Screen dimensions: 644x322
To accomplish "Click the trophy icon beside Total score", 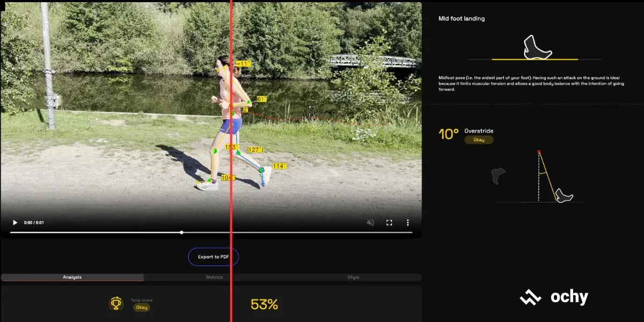I will [x=116, y=304].
